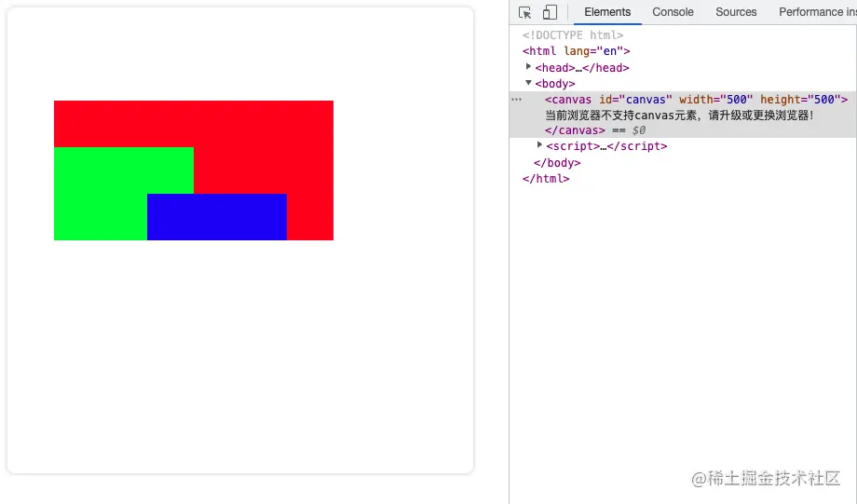Image resolution: width=857 pixels, height=504 pixels.
Task: Select the closing </html> tag
Action: click(x=546, y=179)
